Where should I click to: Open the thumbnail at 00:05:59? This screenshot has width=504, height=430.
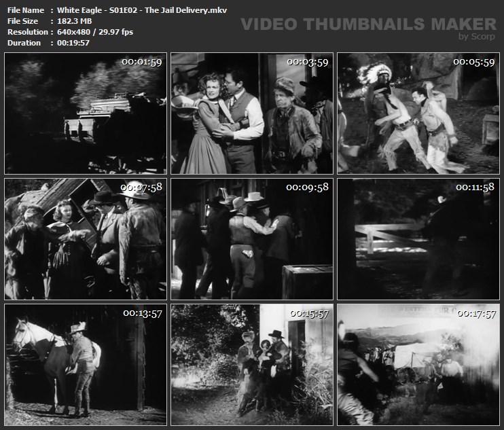pos(418,113)
